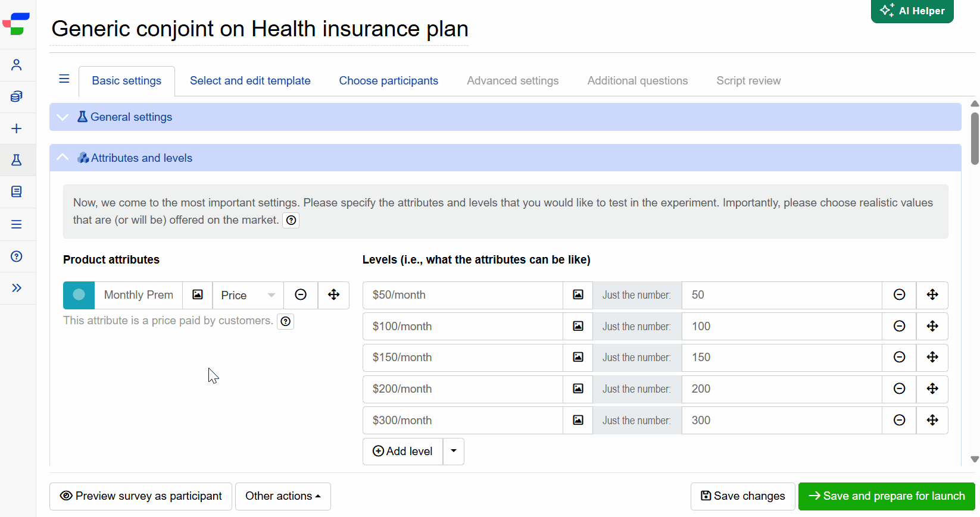Click move handle of $300/month level
The width and height of the screenshot is (980, 517).
[x=932, y=421]
